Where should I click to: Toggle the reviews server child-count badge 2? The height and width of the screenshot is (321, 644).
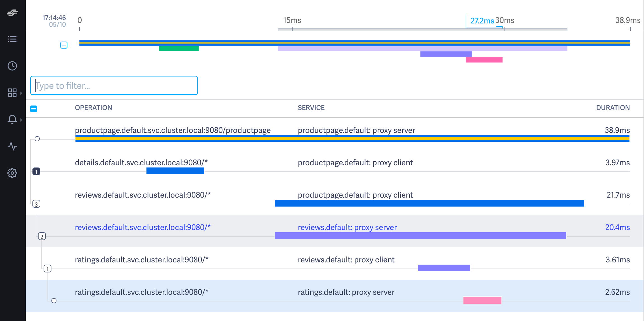[42, 236]
